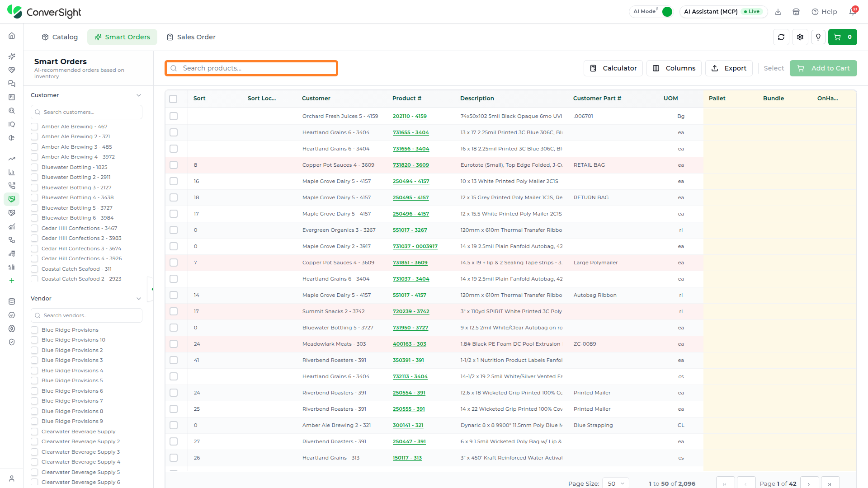Click the refresh icon button
This screenshot has height=488, width=868.
[781, 37]
